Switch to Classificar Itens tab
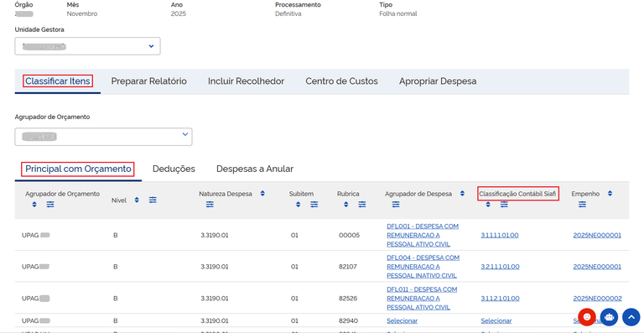The height and width of the screenshot is (333, 644). pyautogui.click(x=58, y=81)
